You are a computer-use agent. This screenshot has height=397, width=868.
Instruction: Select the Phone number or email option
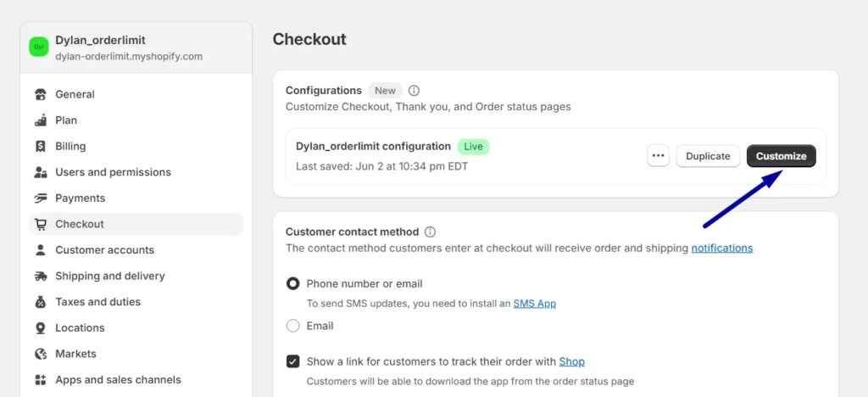click(x=292, y=284)
